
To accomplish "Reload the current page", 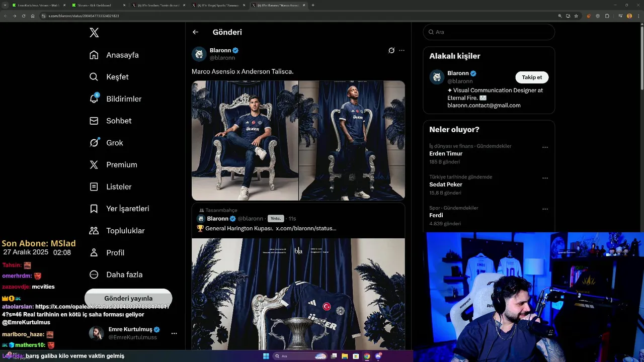I will (x=23, y=16).
